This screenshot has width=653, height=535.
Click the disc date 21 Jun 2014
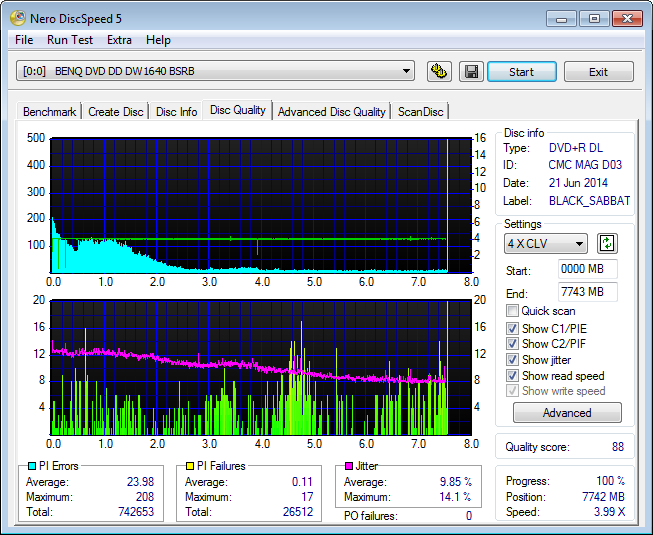click(578, 183)
